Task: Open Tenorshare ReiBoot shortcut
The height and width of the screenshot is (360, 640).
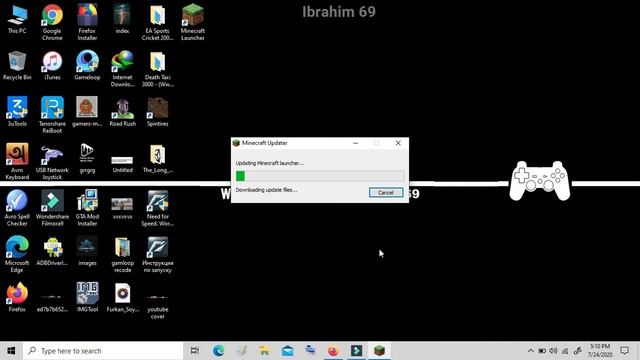Action: tap(52, 115)
